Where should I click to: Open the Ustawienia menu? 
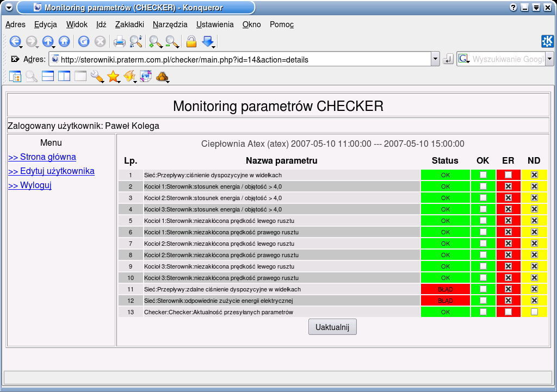[215, 24]
